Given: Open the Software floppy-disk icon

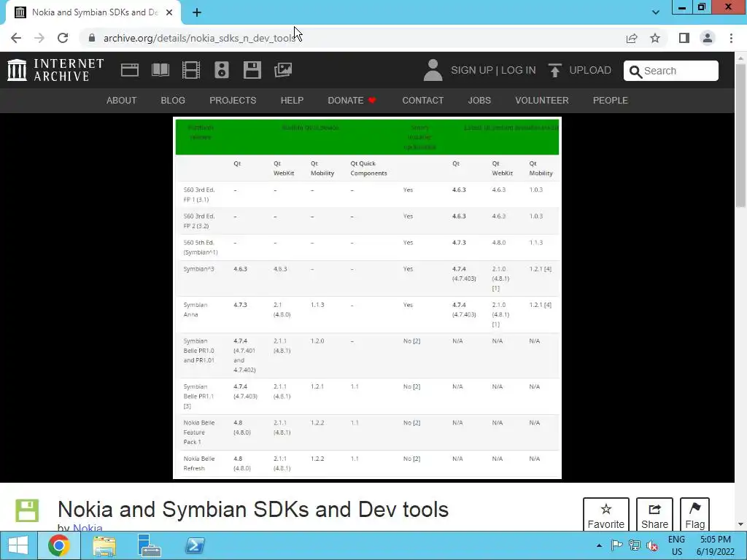Looking at the screenshot, I should [x=252, y=70].
